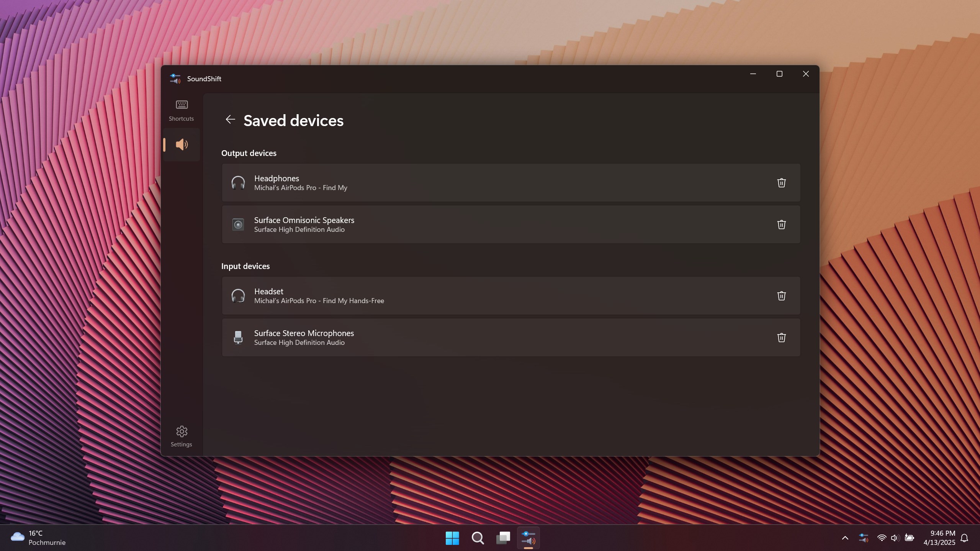Check battery status in system tray
Screen dimensions: 980x551
click(x=909, y=538)
